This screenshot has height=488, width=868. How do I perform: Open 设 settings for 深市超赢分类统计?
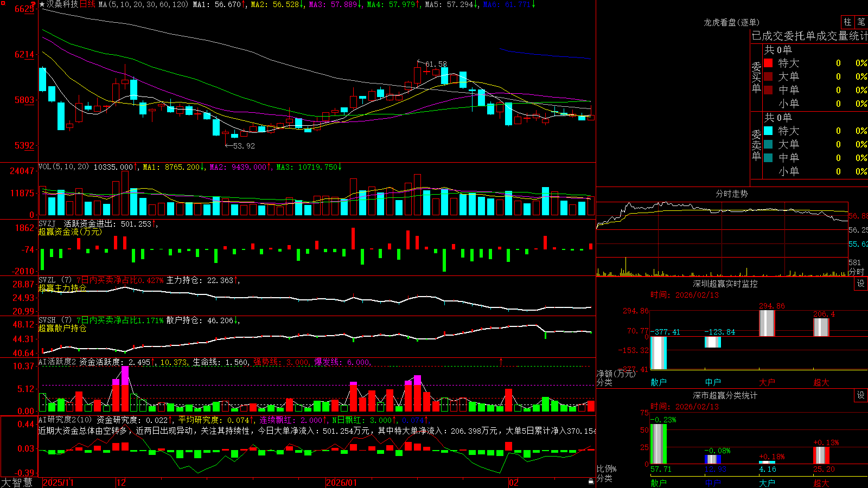click(861, 395)
